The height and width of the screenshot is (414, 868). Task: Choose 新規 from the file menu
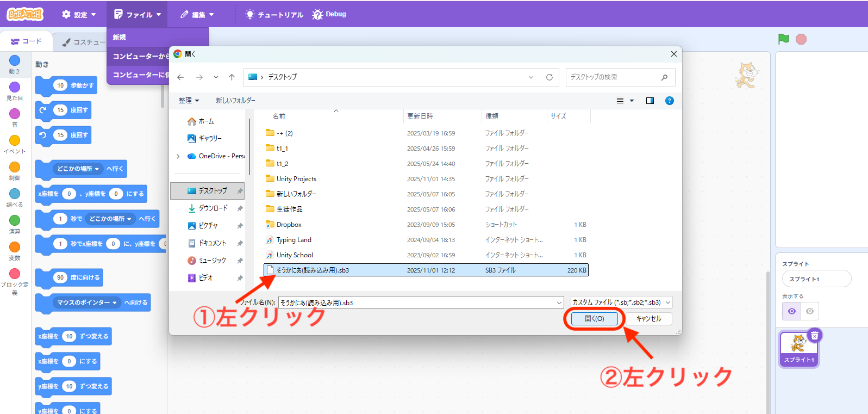point(158,38)
